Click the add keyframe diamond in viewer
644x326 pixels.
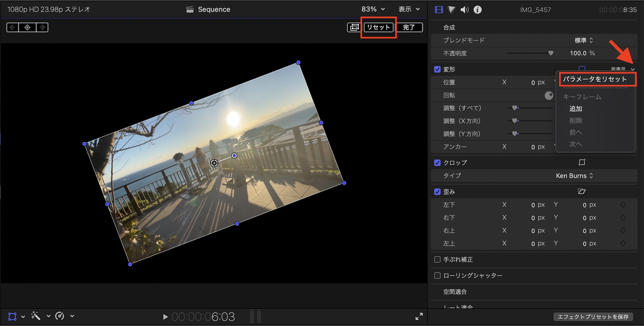27,27
